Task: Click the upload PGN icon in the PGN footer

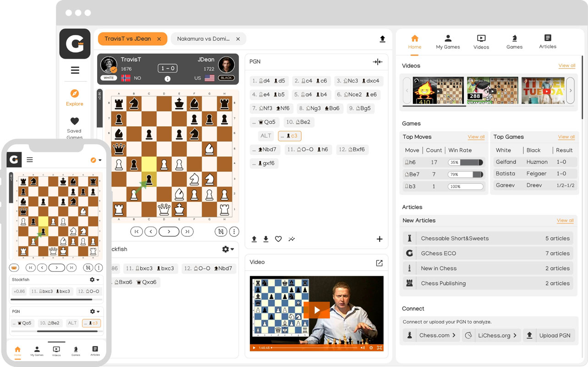Action: pyautogui.click(x=254, y=239)
